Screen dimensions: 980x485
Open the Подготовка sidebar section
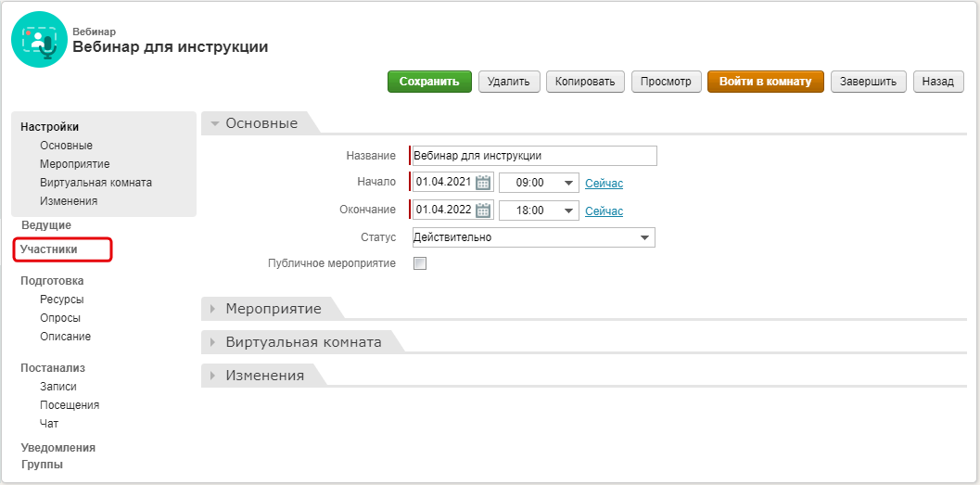(x=52, y=281)
